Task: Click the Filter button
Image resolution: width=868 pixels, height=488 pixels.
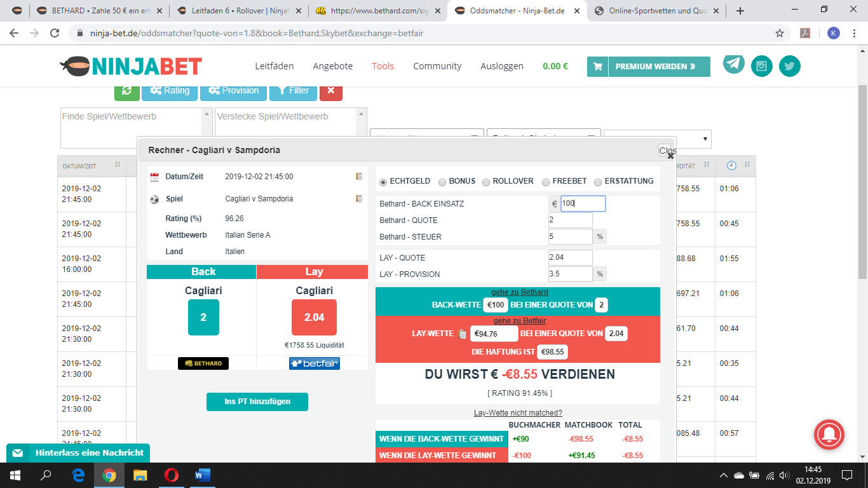Action: tap(293, 90)
